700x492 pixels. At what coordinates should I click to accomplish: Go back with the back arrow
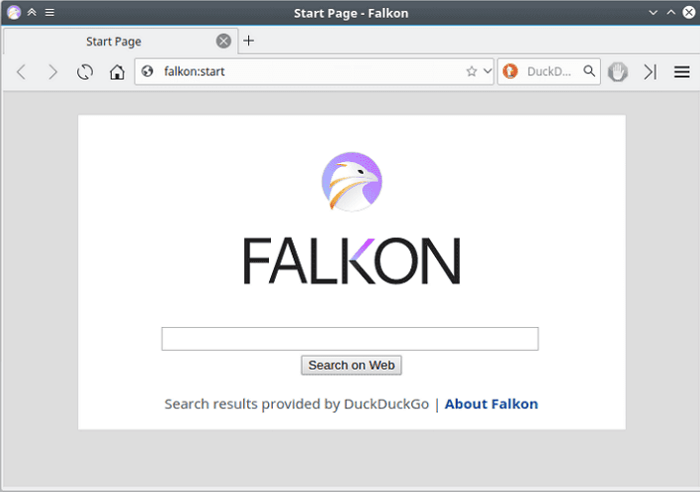coord(21,71)
